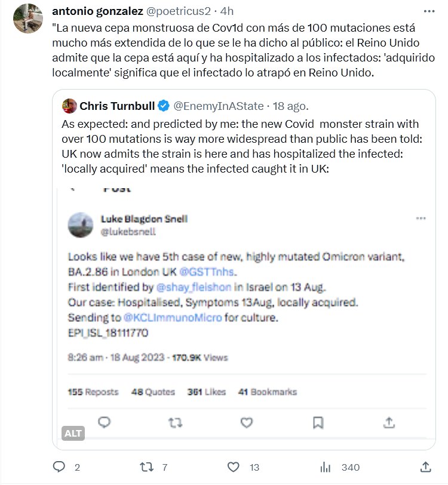Open the three-dot more options menu
This screenshot has height=485, width=448.
[429, 11]
